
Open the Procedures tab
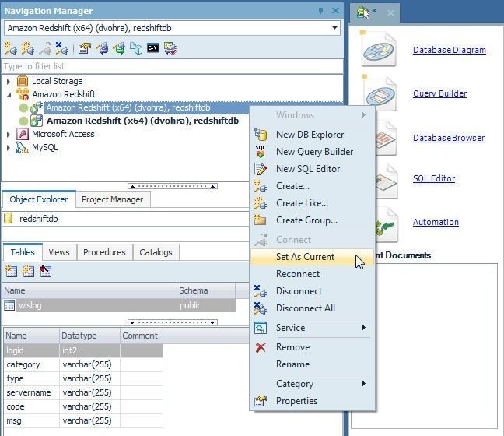point(104,252)
